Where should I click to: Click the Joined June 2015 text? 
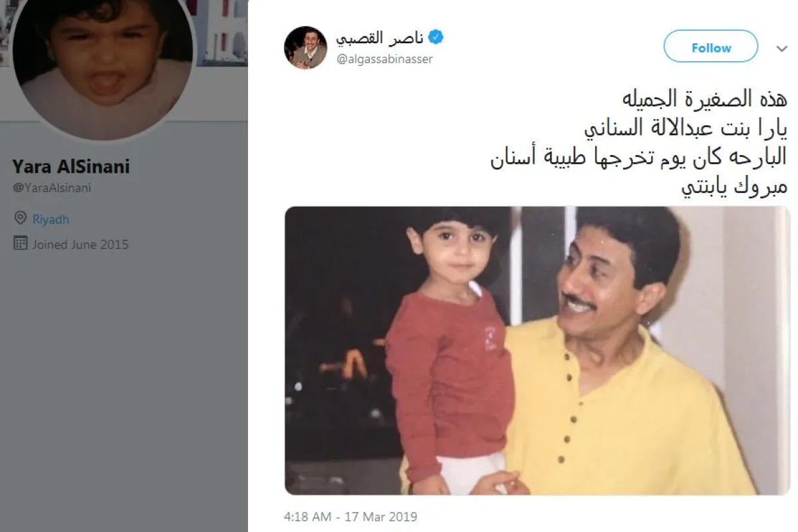pyautogui.click(x=80, y=244)
